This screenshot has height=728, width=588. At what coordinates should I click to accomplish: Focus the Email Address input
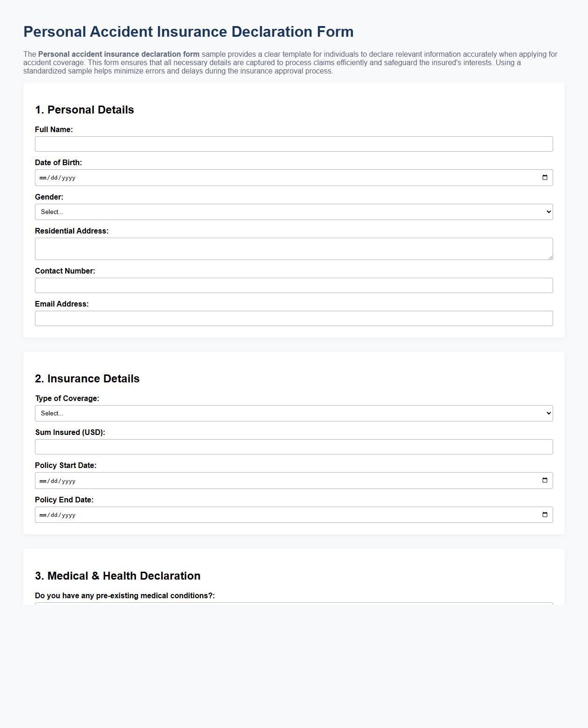[293, 318]
